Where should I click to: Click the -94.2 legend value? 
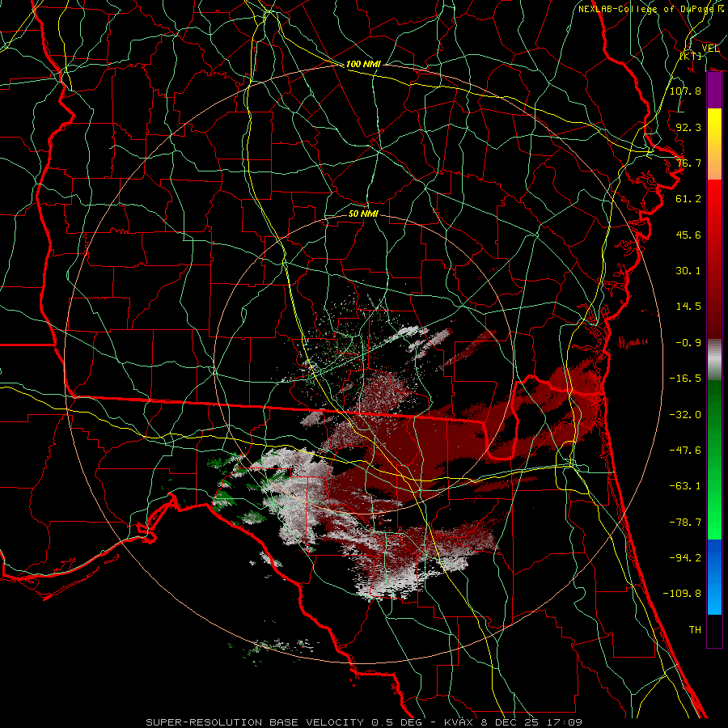click(x=685, y=558)
